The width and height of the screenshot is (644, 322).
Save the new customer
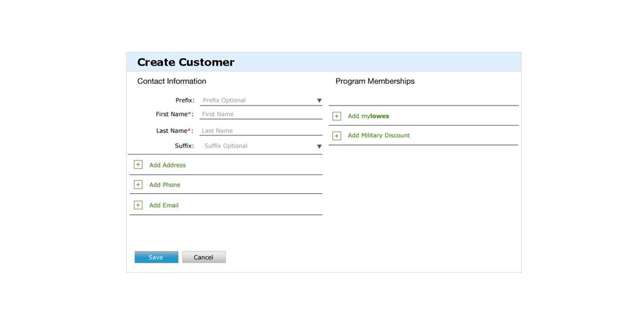tap(156, 257)
